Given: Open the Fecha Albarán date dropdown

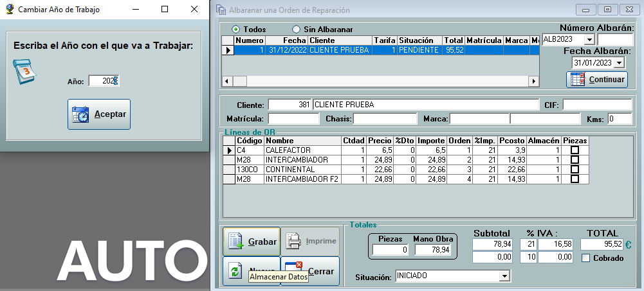Looking at the screenshot, I should [x=619, y=63].
